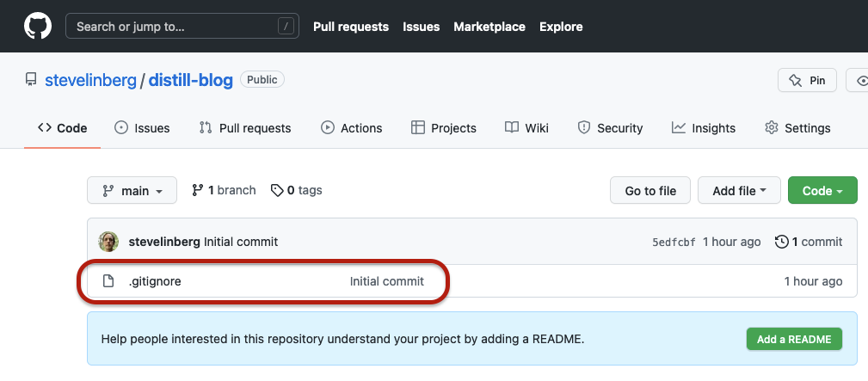This screenshot has height=381, width=868.
Task: Pin the repository with the Pin button
Action: pyautogui.click(x=807, y=80)
